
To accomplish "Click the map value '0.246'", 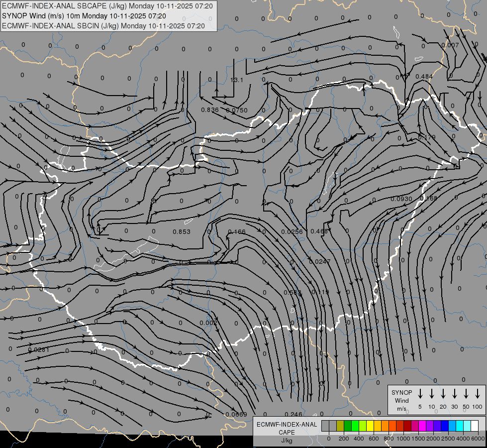I will (293, 414).
